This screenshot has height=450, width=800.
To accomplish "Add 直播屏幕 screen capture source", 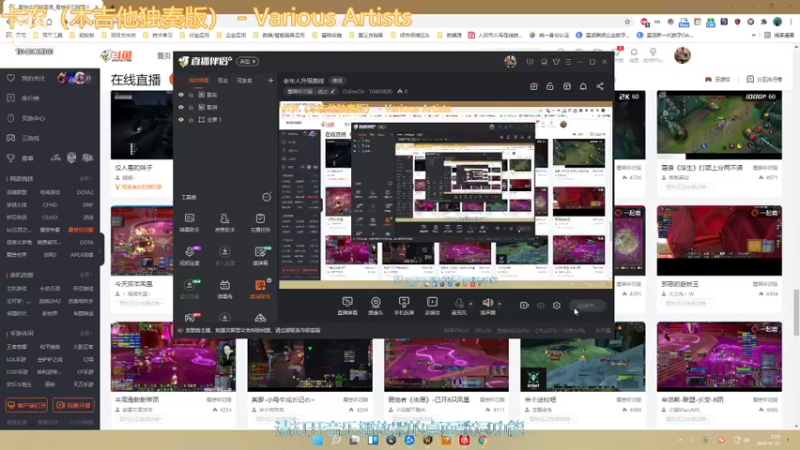I will (x=347, y=306).
